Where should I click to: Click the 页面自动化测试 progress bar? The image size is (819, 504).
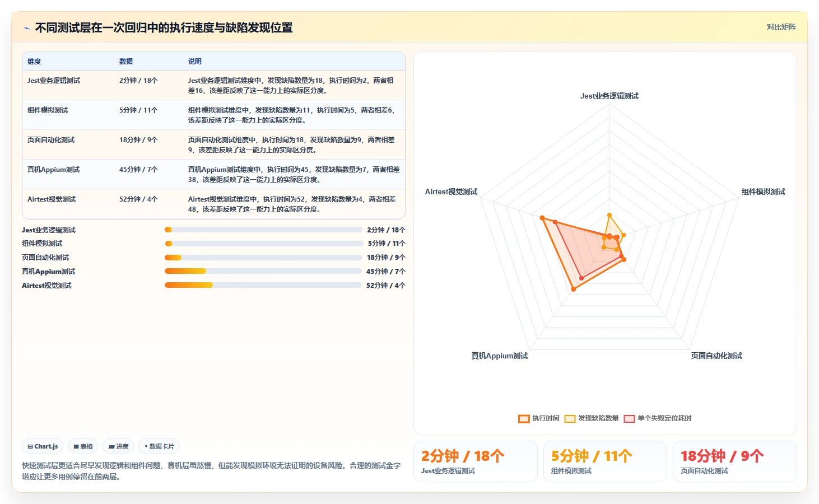263,258
